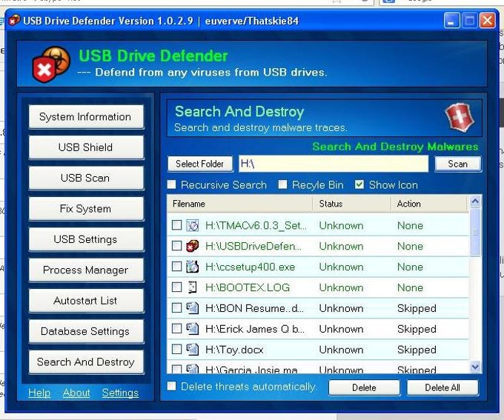Image resolution: width=504 pixels, height=420 pixels.
Task: Click the BOOTEX.LOG file icon
Action: pyautogui.click(x=192, y=287)
